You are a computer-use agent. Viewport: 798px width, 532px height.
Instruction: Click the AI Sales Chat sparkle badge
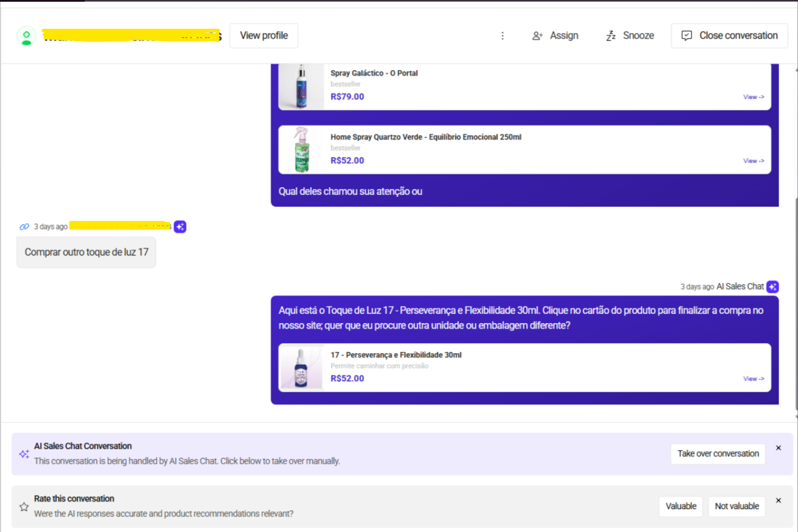(x=773, y=287)
